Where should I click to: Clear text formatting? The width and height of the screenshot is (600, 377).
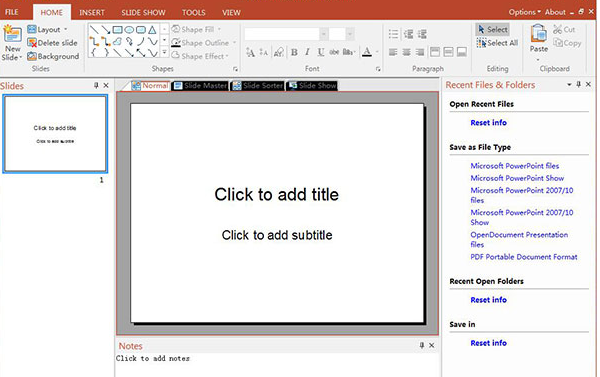click(x=279, y=52)
